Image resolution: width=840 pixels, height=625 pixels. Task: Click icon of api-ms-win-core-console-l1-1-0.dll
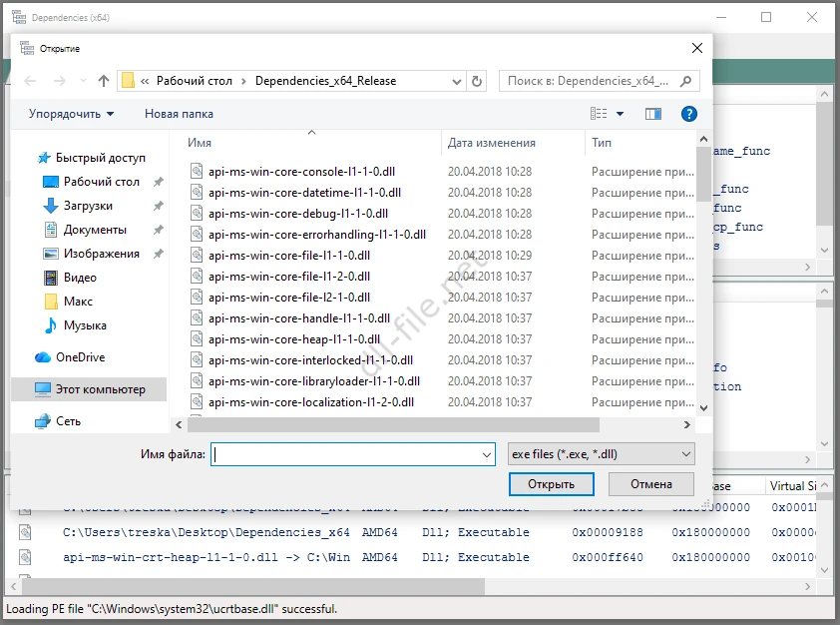click(x=197, y=171)
